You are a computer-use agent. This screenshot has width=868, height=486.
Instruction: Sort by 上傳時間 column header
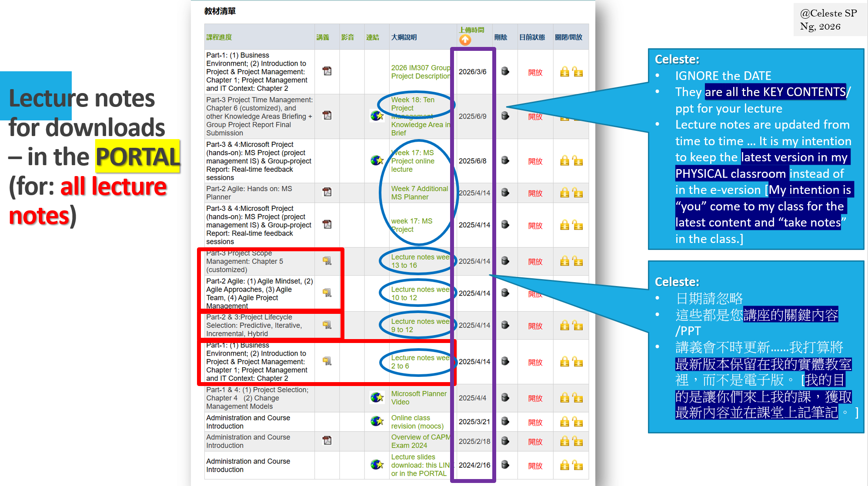point(471,30)
